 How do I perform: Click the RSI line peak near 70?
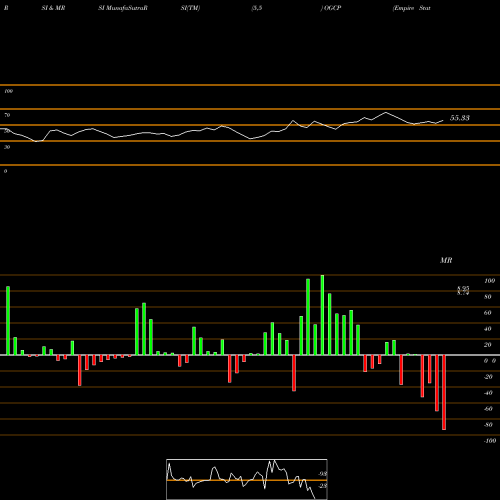coord(386,113)
